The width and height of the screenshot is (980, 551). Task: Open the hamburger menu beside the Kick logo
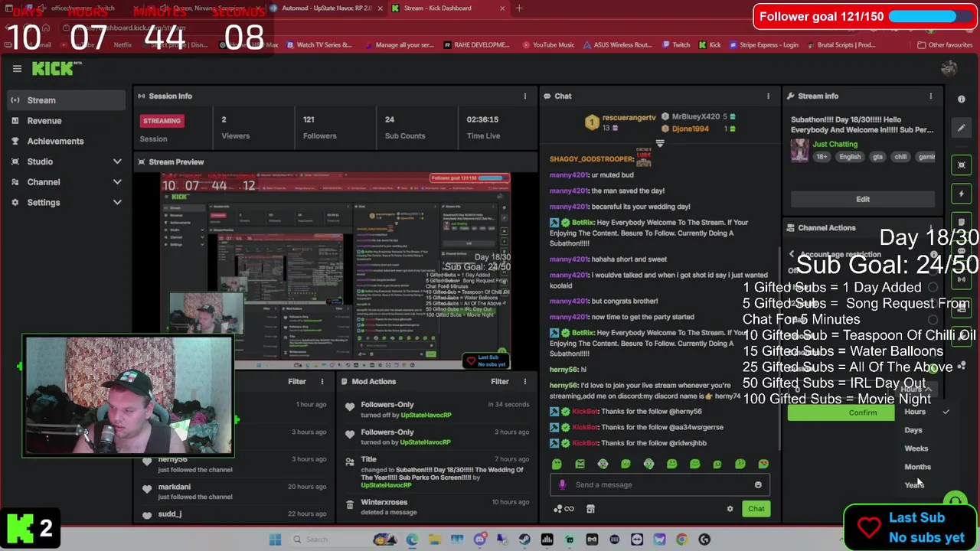point(17,69)
